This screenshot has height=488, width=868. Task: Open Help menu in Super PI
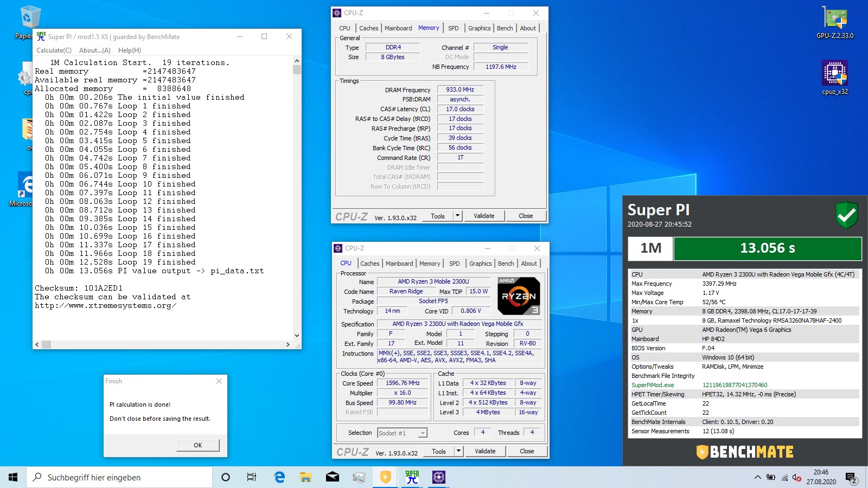coord(130,50)
